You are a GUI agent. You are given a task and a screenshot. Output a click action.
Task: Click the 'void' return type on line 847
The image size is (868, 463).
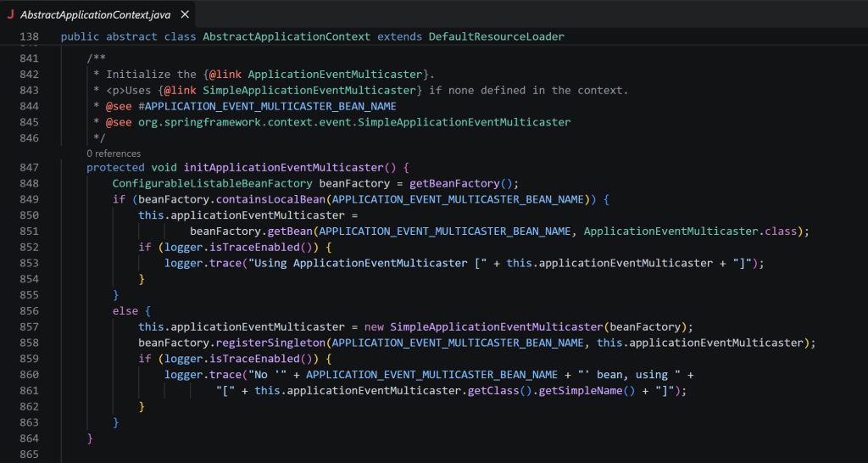[164, 167]
